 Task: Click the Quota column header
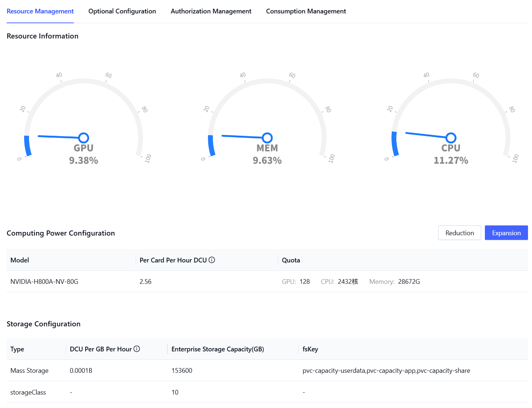tap(291, 260)
